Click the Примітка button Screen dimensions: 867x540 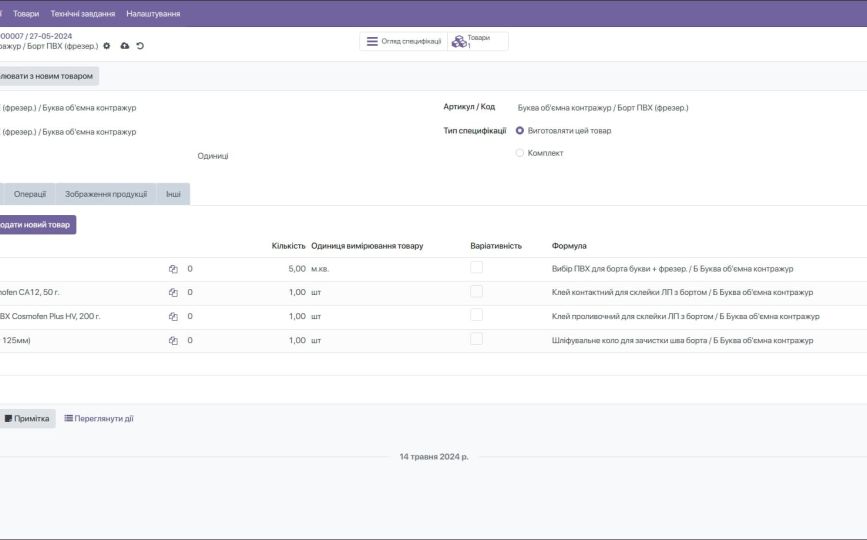click(27, 418)
